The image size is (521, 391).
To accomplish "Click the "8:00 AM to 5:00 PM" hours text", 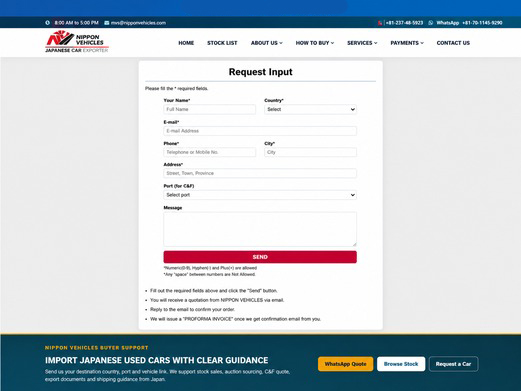I will 76,23.
